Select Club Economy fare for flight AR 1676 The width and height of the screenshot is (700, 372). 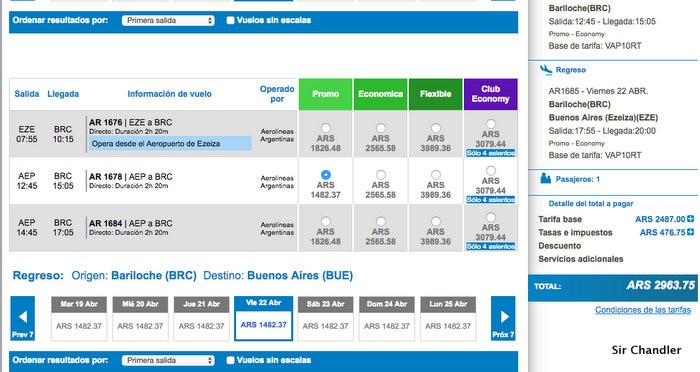[x=491, y=124]
